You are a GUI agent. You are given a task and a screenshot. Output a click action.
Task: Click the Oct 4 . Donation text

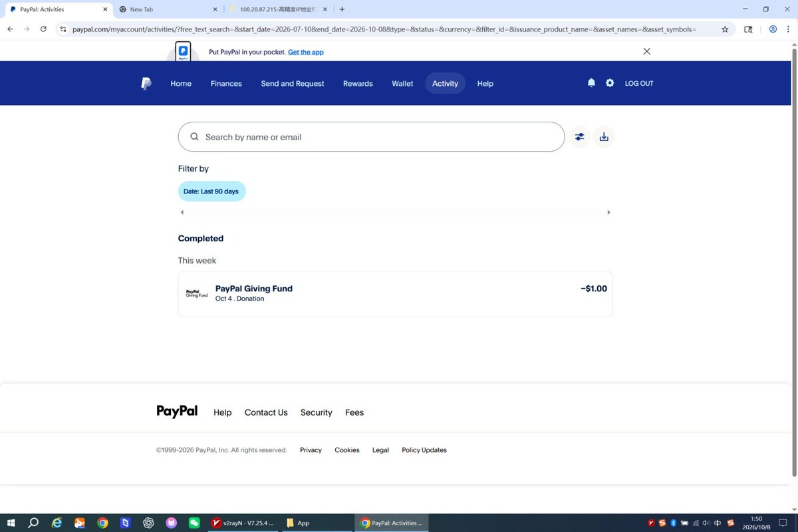pyautogui.click(x=239, y=299)
